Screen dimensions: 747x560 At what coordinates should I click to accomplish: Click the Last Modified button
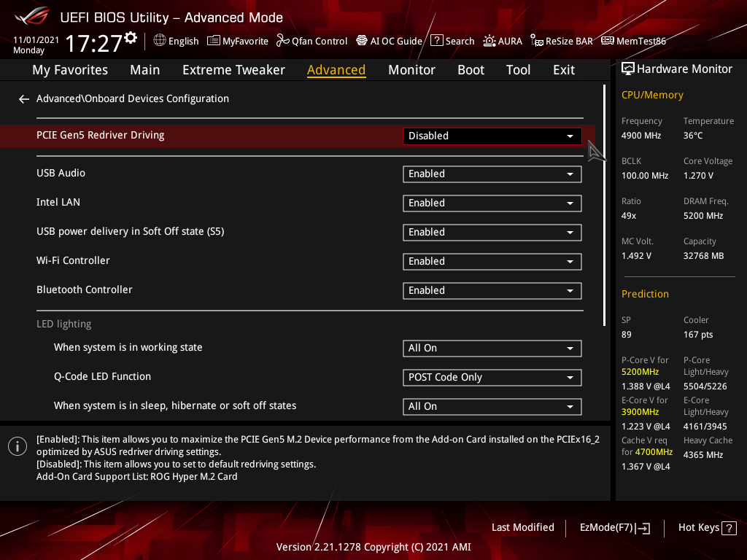pos(522,528)
